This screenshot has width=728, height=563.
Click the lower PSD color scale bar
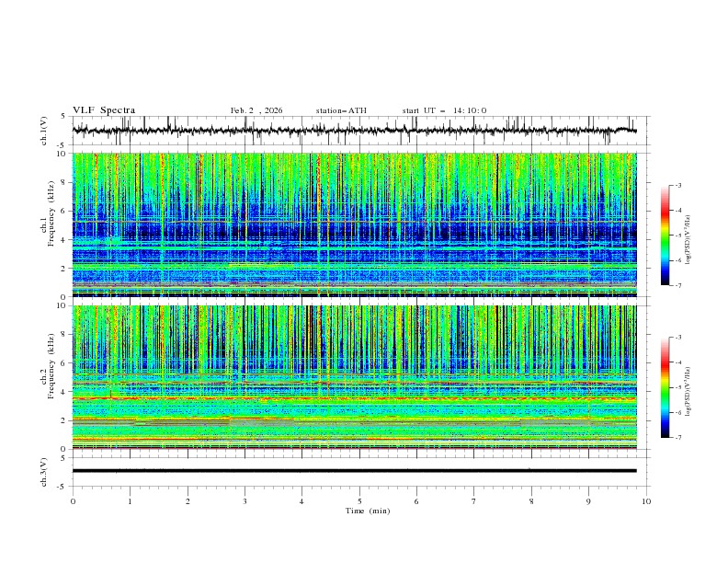point(665,387)
